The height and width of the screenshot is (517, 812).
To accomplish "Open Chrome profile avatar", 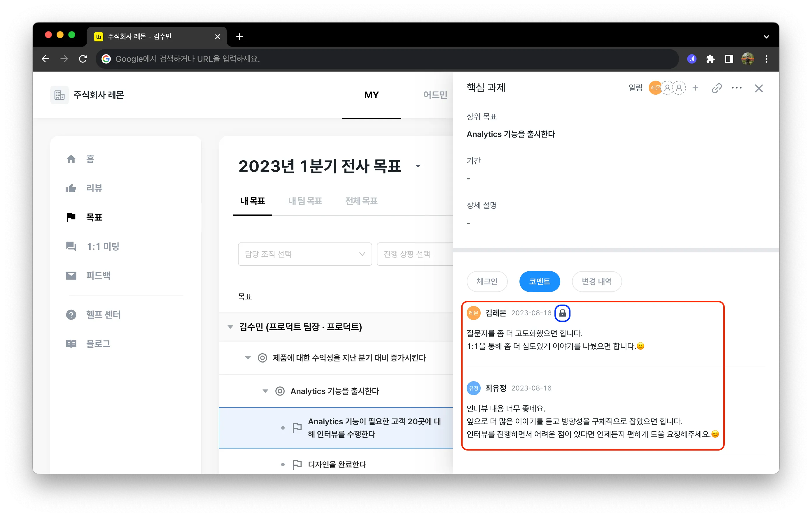I will [748, 59].
